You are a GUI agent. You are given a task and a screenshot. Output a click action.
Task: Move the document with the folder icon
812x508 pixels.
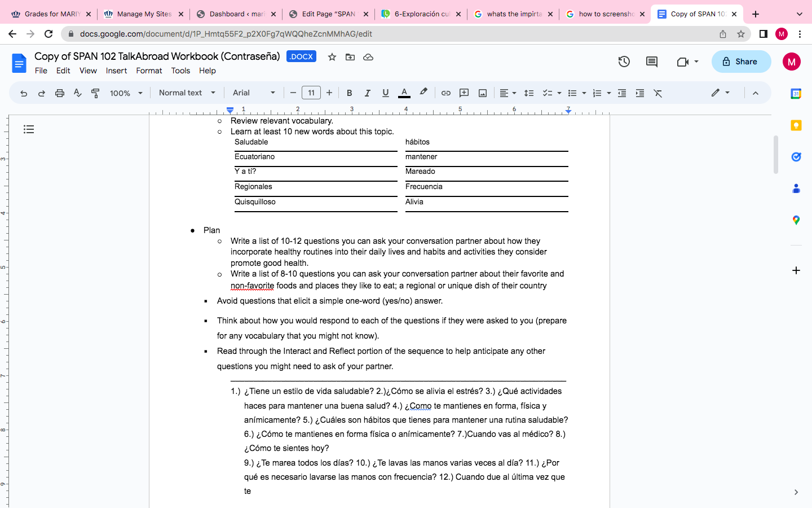350,57
